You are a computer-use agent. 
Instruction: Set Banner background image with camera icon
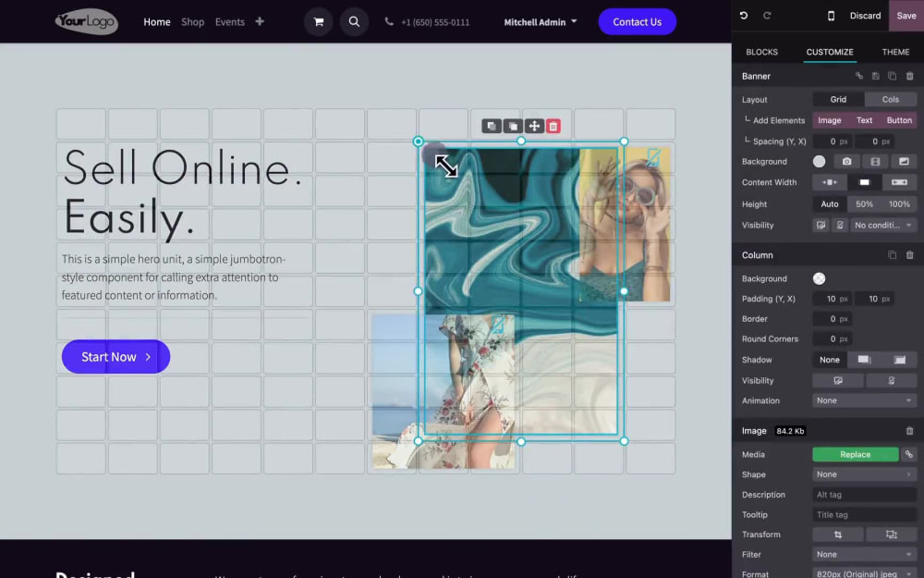click(x=846, y=162)
